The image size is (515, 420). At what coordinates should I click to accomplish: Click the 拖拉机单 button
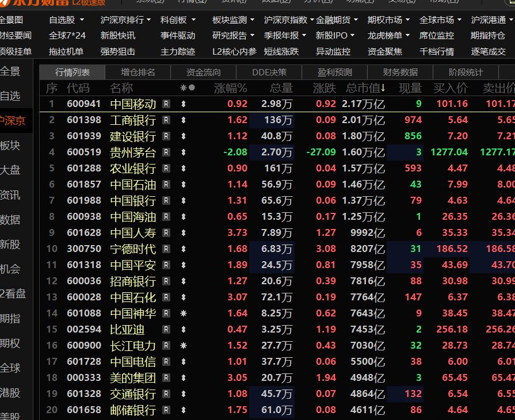click(x=66, y=52)
